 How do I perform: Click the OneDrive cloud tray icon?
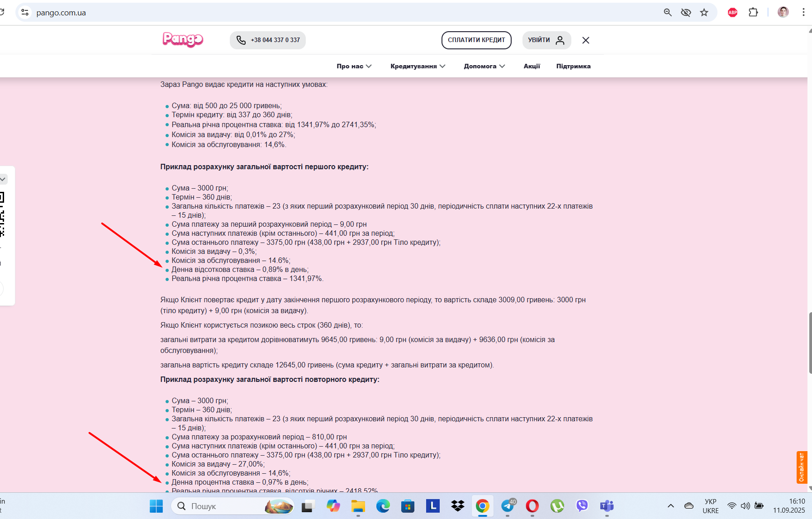click(x=689, y=506)
